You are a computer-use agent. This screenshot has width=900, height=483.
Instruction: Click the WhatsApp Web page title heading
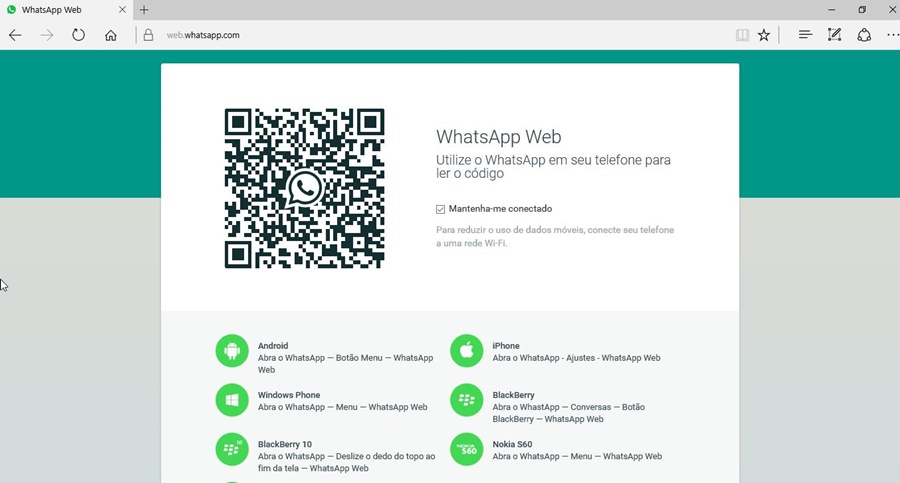pyautogui.click(x=499, y=137)
